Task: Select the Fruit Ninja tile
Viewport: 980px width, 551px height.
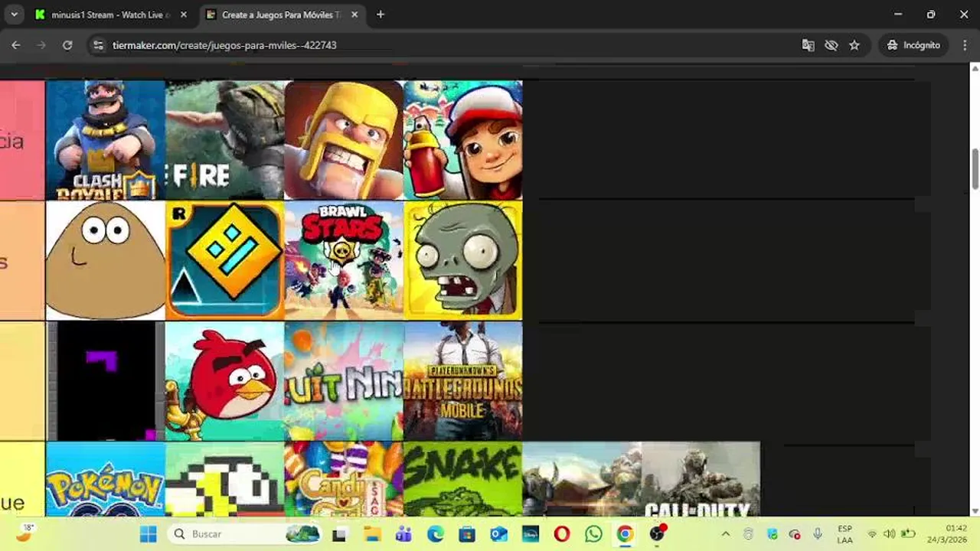Action: pyautogui.click(x=344, y=381)
